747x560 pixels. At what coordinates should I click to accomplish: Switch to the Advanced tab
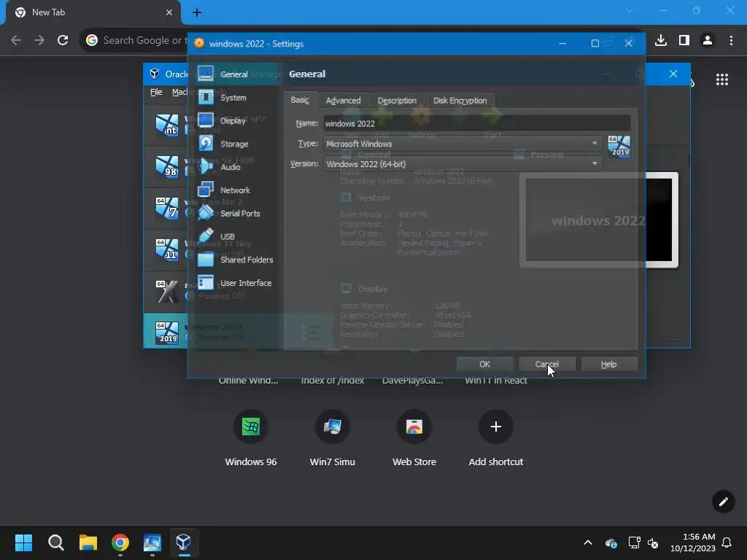[343, 101]
